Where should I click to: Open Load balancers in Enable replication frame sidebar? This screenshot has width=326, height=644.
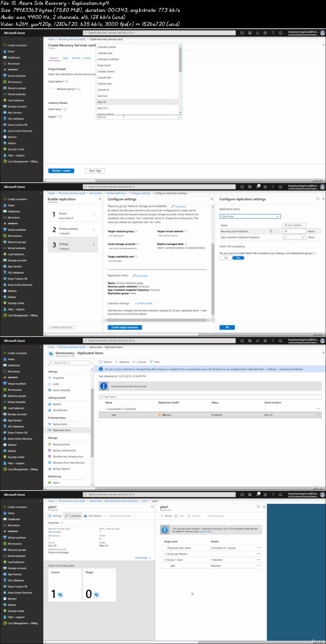(x=16, y=254)
